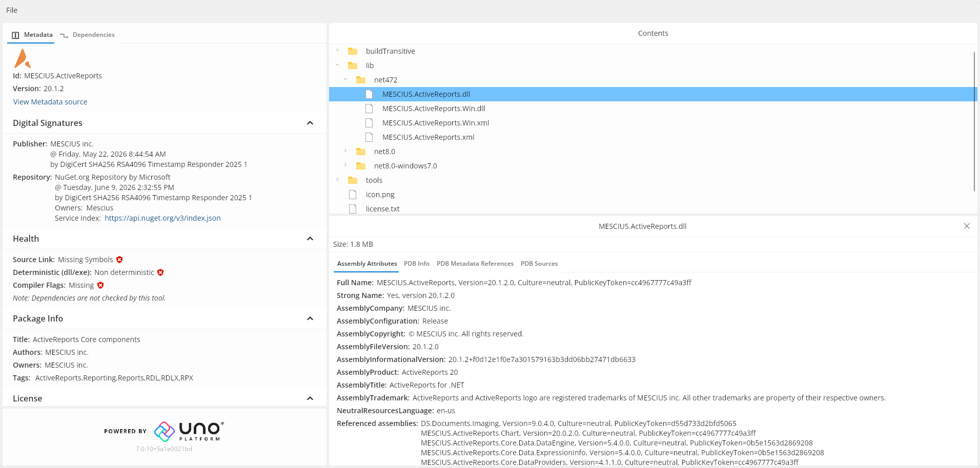980x468 pixels.
Task: Switch to the Metadata tab
Action: pyautogui.click(x=32, y=35)
